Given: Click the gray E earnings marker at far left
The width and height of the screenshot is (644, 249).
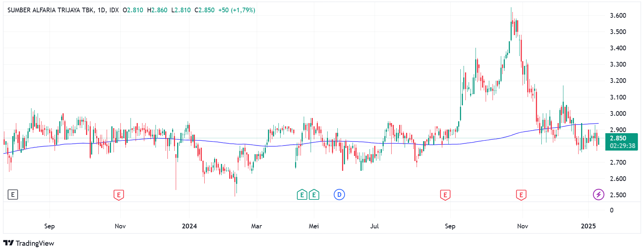Looking at the screenshot, I should pos(13,195).
